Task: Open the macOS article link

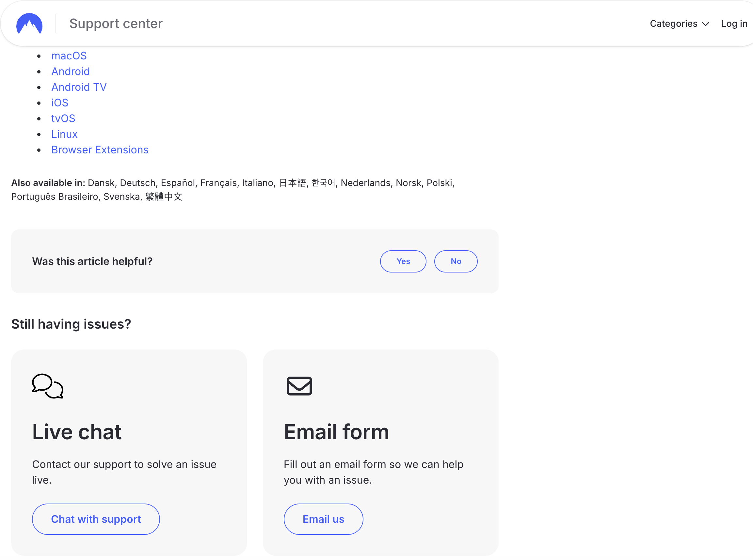Action: pyautogui.click(x=69, y=55)
